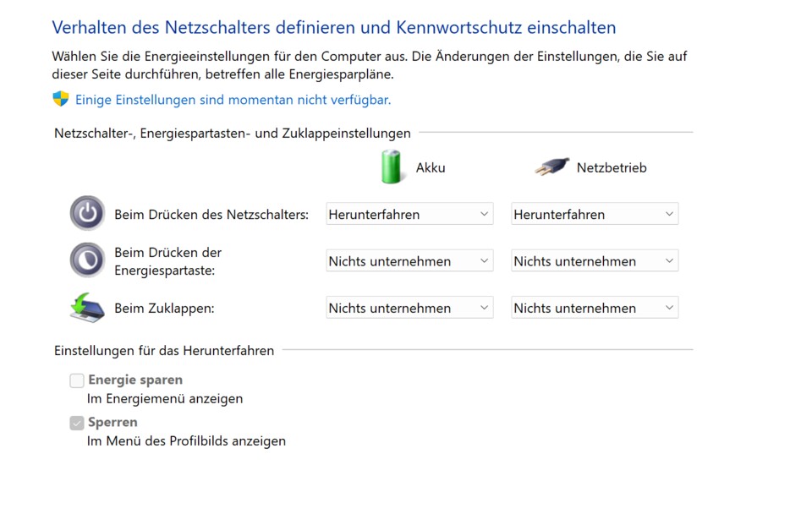Toggle the Energie sparen checkbox

pyautogui.click(x=76, y=380)
